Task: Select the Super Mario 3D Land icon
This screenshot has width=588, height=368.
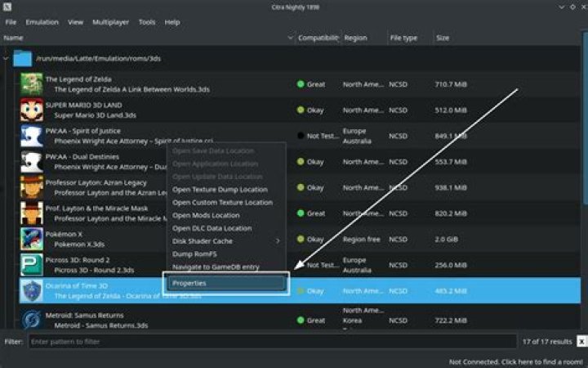Action: click(x=31, y=110)
